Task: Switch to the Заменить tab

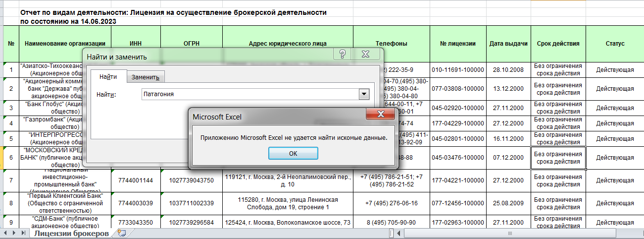Action: [146, 77]
